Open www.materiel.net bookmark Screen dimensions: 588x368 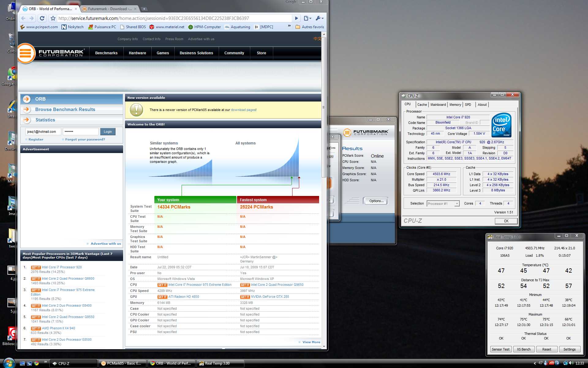[x=167, y=27]
